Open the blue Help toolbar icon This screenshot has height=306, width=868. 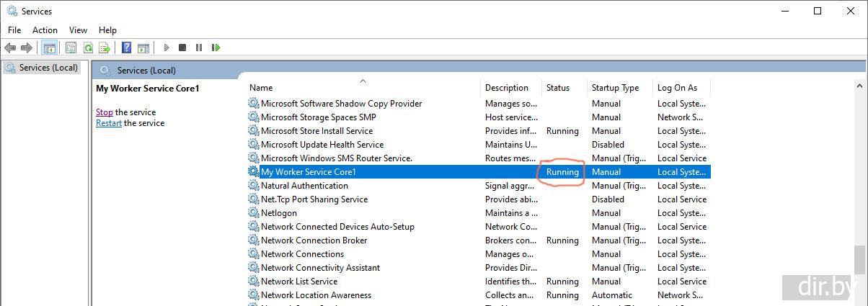click(126, 48)
